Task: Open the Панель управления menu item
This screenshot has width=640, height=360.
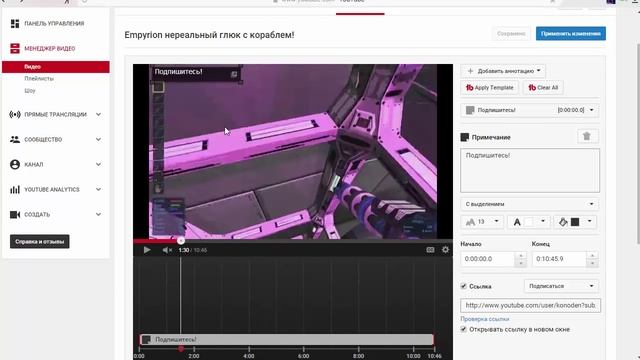Action: click(54, 24)
